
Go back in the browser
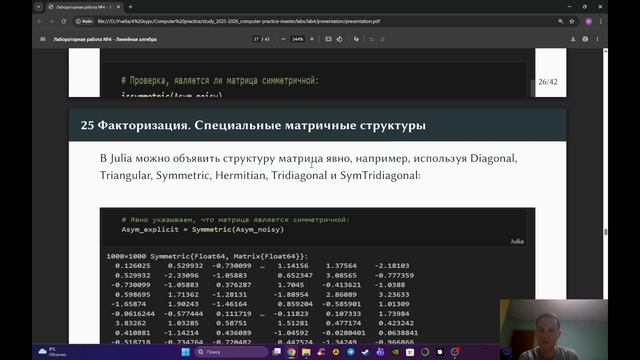pos(40,21)
